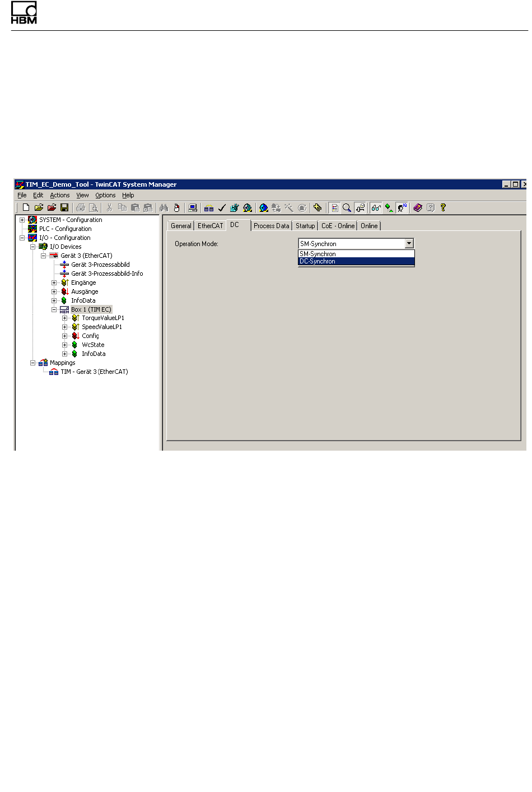Viewport: 532px width, 792px height.
Task: Save the project with the floppy disk icon
Action: click(64, 208)
